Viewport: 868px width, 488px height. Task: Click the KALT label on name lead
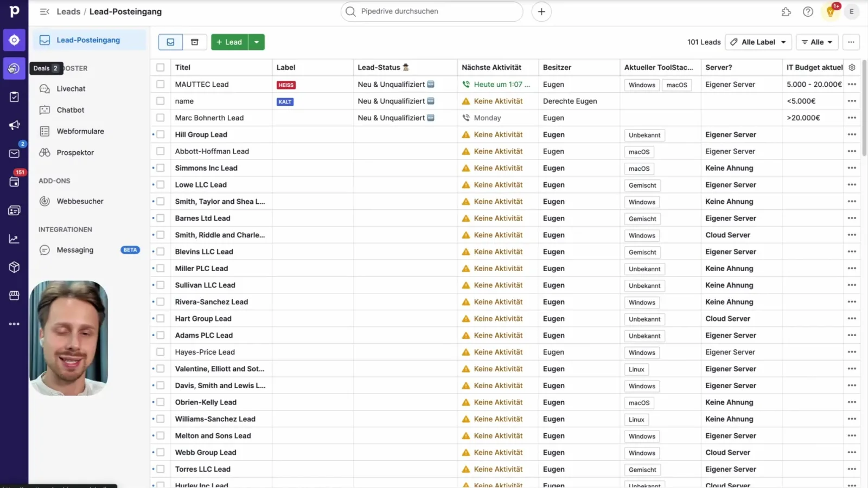point(285,102)
